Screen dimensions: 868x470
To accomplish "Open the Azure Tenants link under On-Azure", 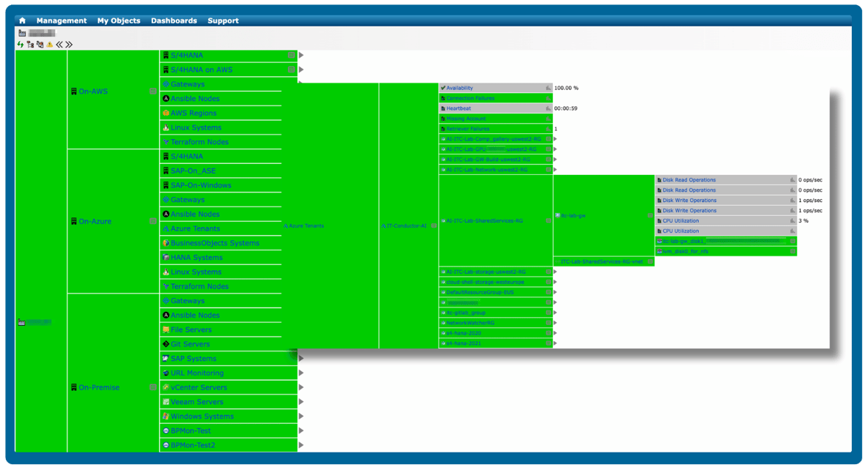I will pos(195,228).
